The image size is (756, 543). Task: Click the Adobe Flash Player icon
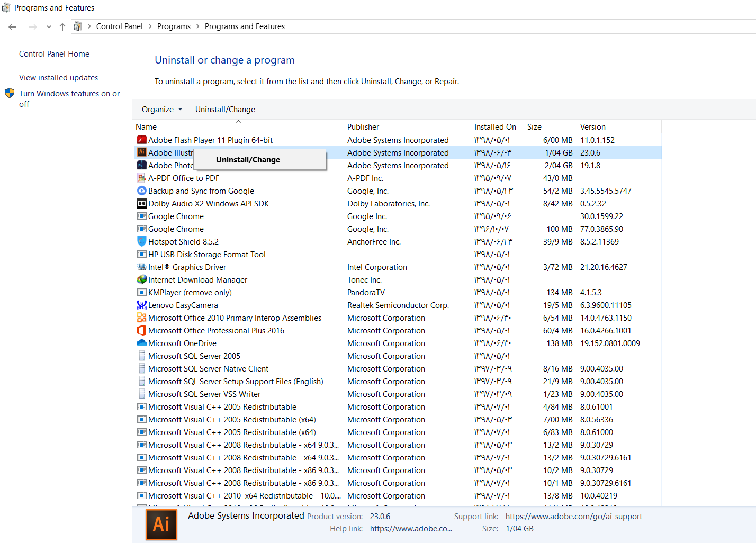click(142, 140)
